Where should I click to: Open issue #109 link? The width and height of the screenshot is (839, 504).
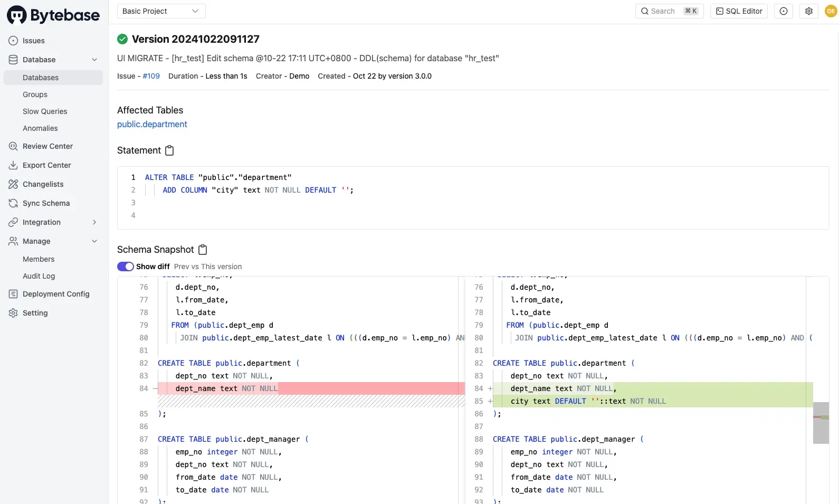pyautogui.click(x=151, y=76)
